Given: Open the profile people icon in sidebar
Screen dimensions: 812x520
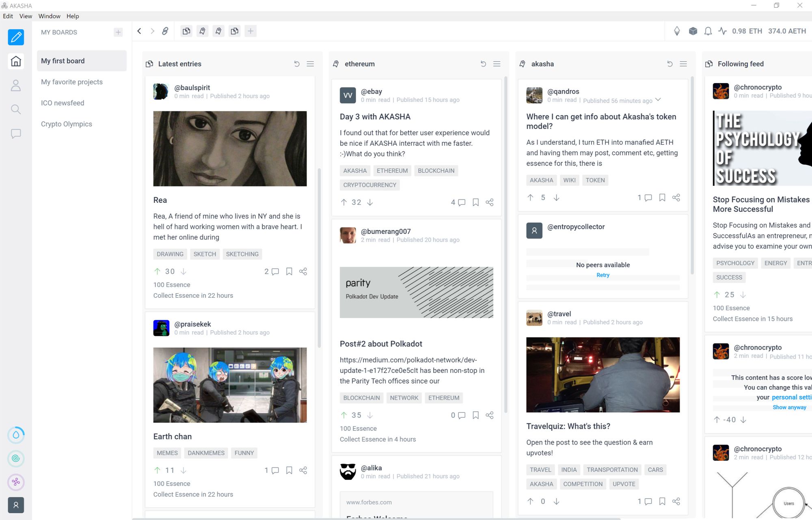Looking at the screenshot, I should tap(16, 85).
